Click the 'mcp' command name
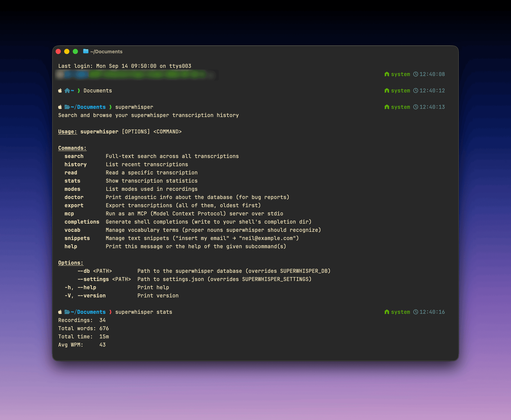This screenshot has height=420, width=511. (69, 214)
